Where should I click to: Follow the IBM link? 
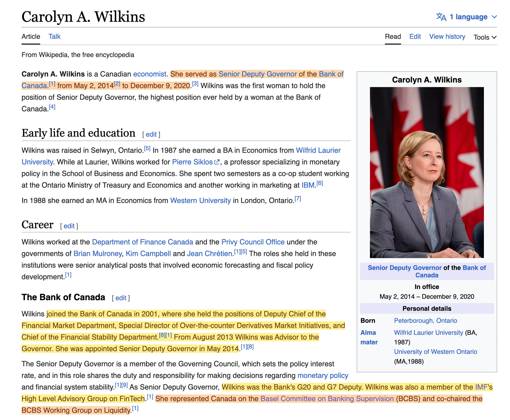[x=308, y=185]
